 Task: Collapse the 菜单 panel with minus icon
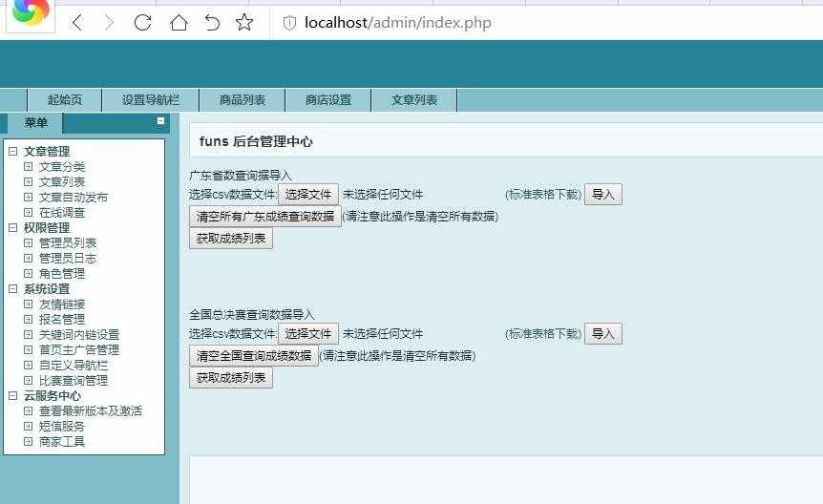point(160,121)
